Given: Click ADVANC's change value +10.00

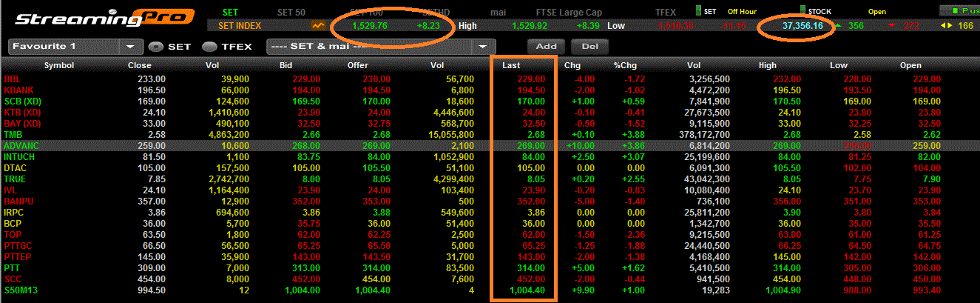Looking at the screenshot, I should [580, 146].
